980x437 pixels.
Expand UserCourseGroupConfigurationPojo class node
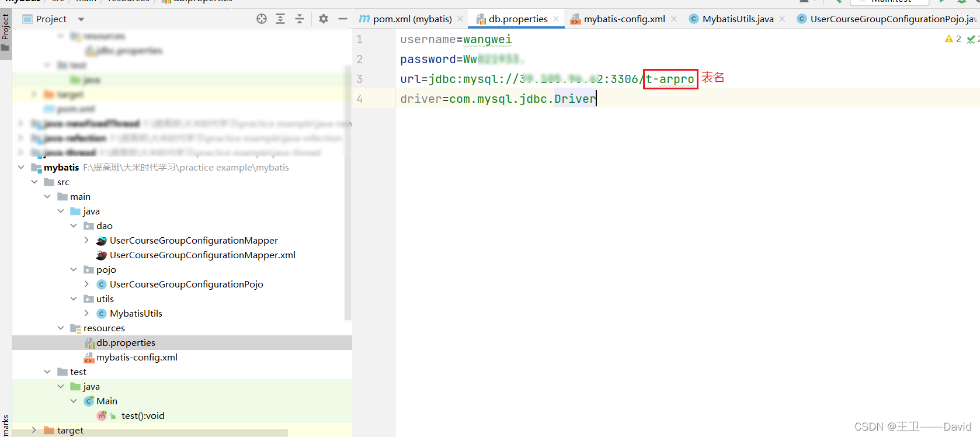(x=86, y=284)
